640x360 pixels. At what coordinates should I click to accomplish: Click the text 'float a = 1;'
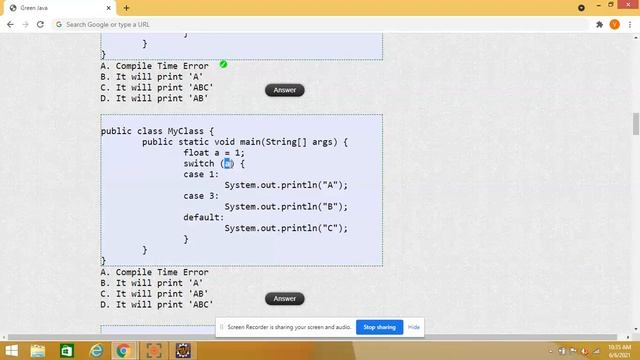click(x=214, y=153)
